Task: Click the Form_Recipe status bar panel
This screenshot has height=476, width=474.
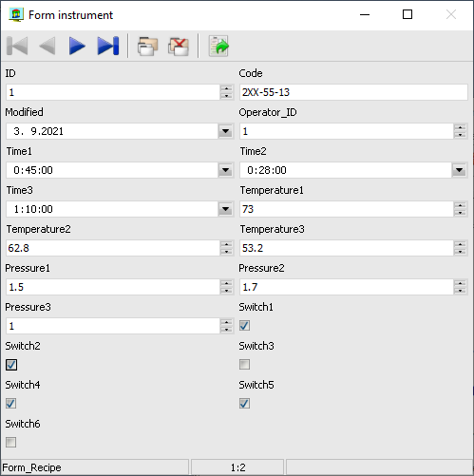Action: [x=95, y=467]
